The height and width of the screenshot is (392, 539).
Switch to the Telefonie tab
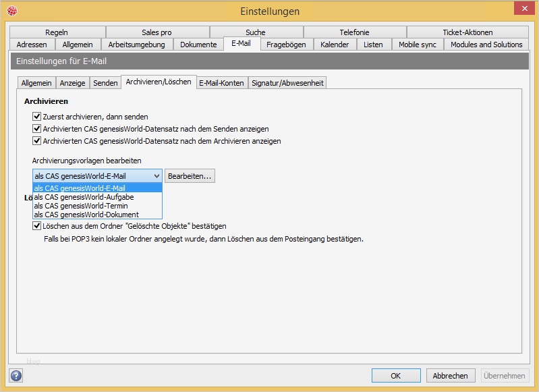354,32
